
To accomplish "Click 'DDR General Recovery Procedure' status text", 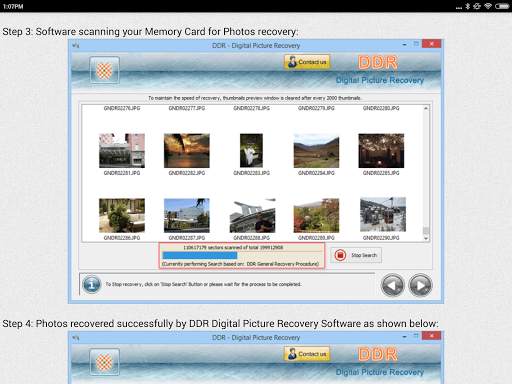I will 283,264.
